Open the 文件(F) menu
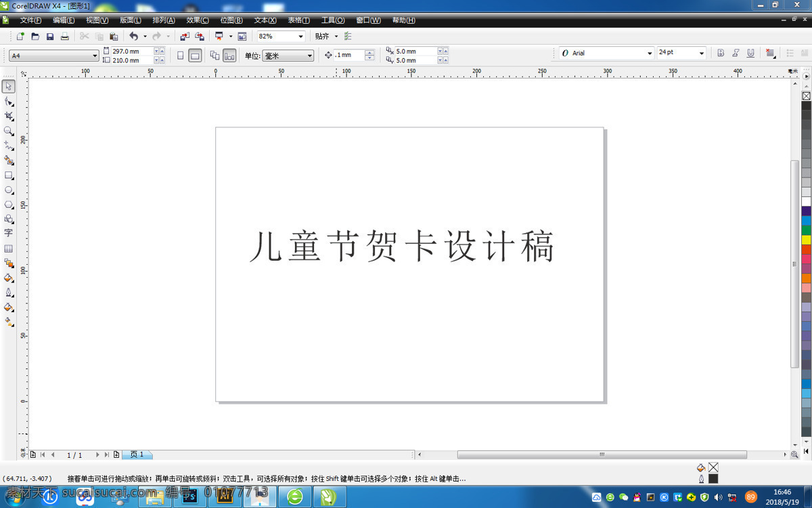812x508 pixels. pyautogui.click(x=30, y=20)
